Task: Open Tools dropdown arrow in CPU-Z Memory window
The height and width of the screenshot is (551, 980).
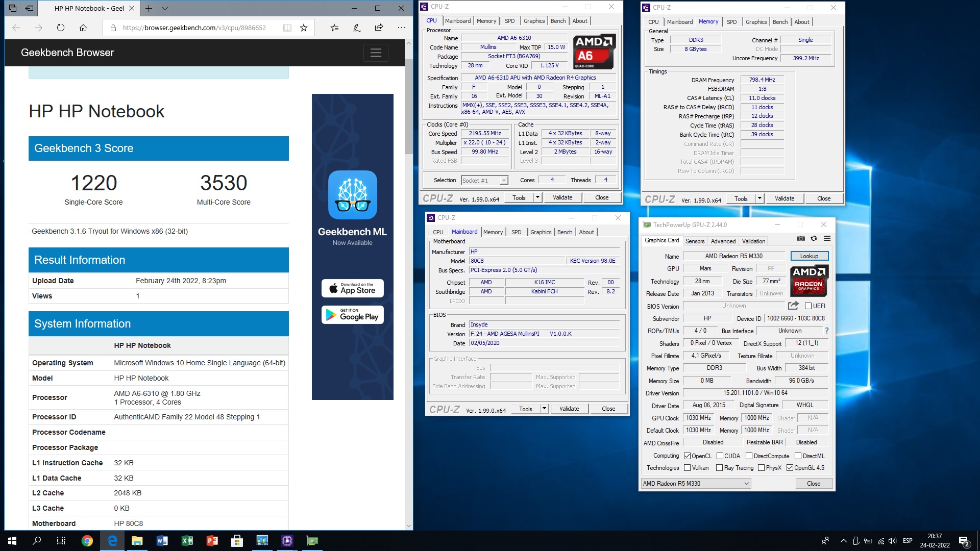Action: pyautogui.click(x=759, y=198)
